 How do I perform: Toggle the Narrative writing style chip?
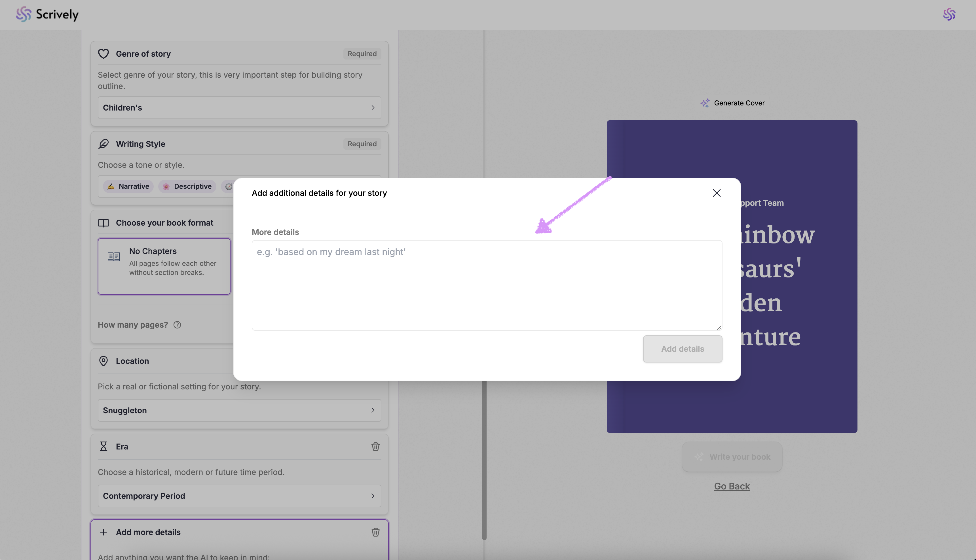tap(128, 186)
